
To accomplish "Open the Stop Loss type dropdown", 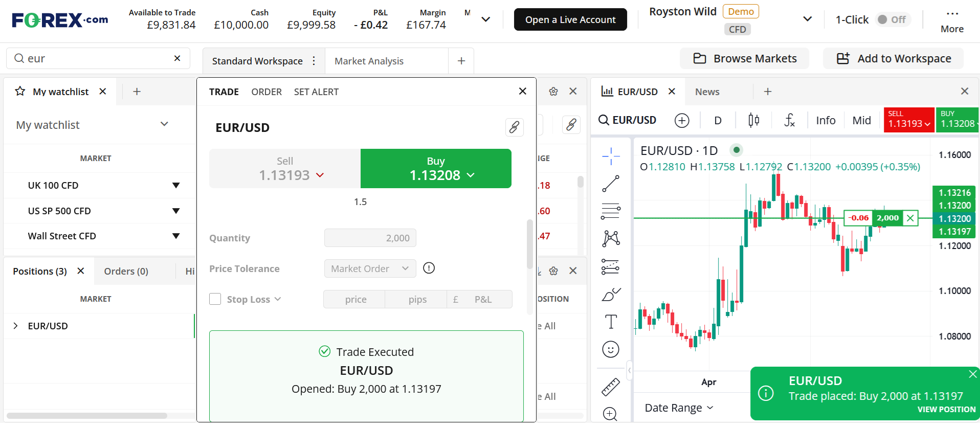I will click(x=278, y=299).
